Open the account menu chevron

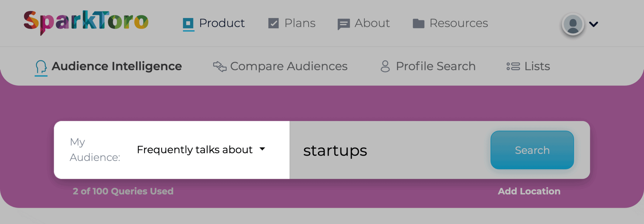594,24
